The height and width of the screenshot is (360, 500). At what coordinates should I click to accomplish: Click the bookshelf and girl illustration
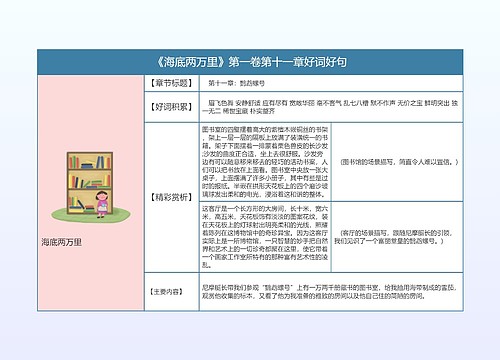pyautogui.click(x=90, y=187)
